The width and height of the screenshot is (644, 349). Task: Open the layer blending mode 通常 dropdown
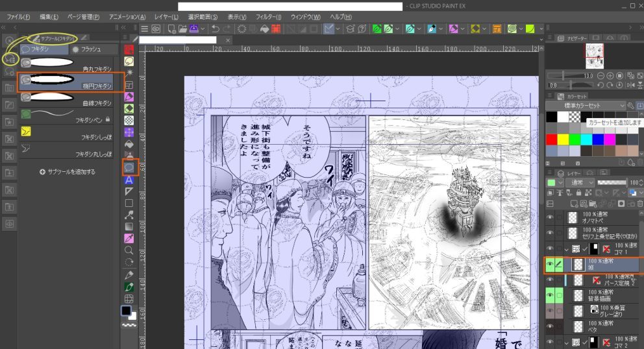click(x=580, y=182)
